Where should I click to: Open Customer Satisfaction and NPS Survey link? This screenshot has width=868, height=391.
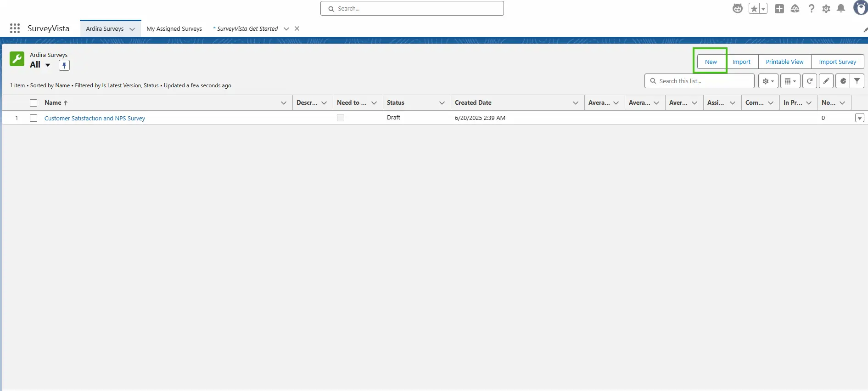coord(95,118)
